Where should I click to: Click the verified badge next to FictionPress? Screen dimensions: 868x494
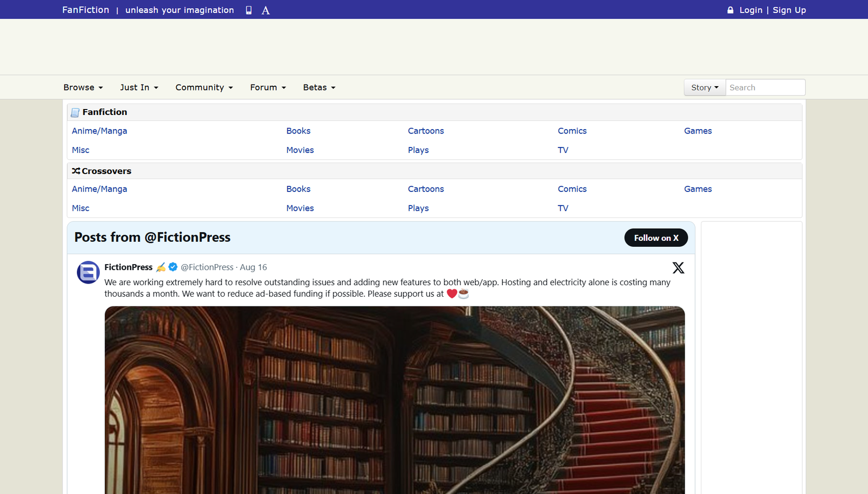click(173, 267)
